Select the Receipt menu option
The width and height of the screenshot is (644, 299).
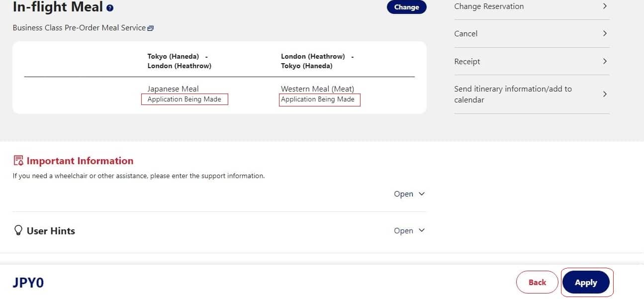click(467, 62)
